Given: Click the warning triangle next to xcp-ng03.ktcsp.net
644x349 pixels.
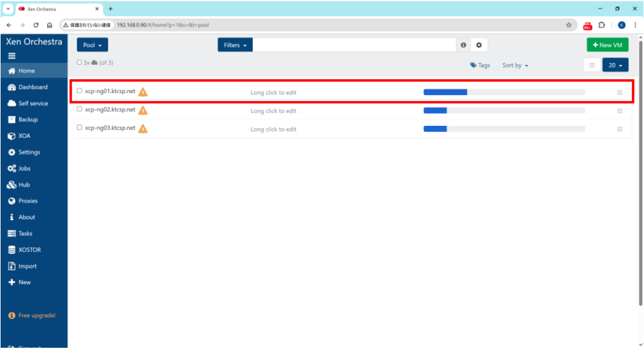Looking at the screenshot, I should tap(143, 129).
